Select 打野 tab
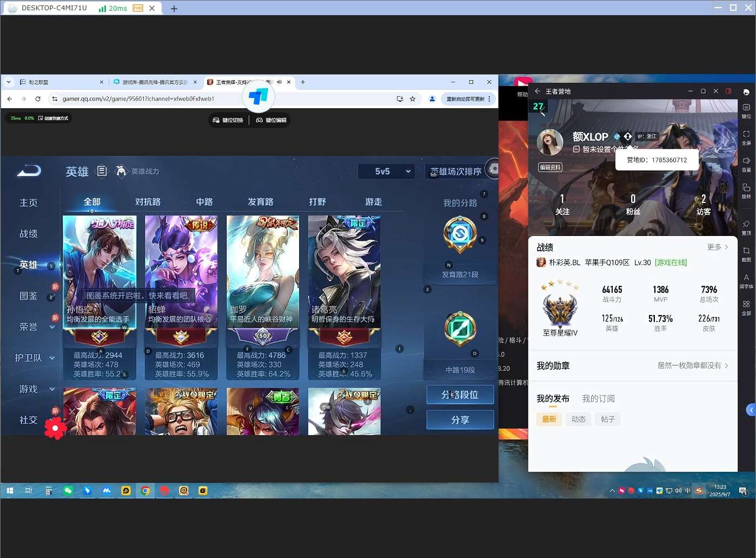This screenshot has height=558, width=756. point(317,201)
